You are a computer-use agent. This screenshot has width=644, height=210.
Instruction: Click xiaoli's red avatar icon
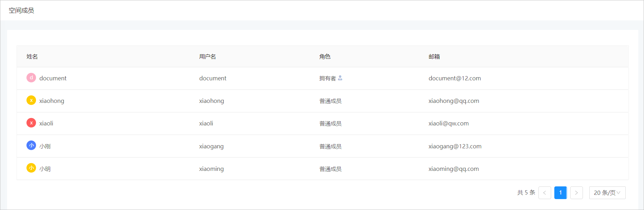[x=31, y=123]
